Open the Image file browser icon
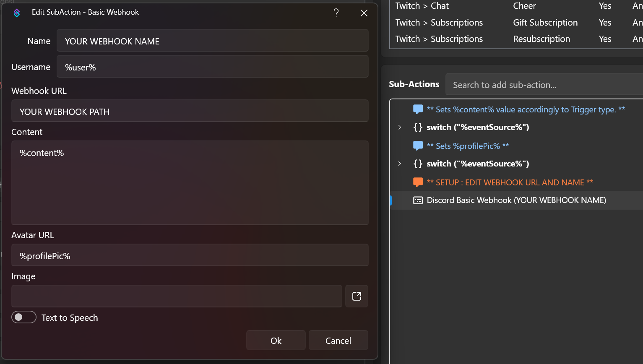Screen dimensions: 643x364 pyautogui.click(x=357, y=296)
